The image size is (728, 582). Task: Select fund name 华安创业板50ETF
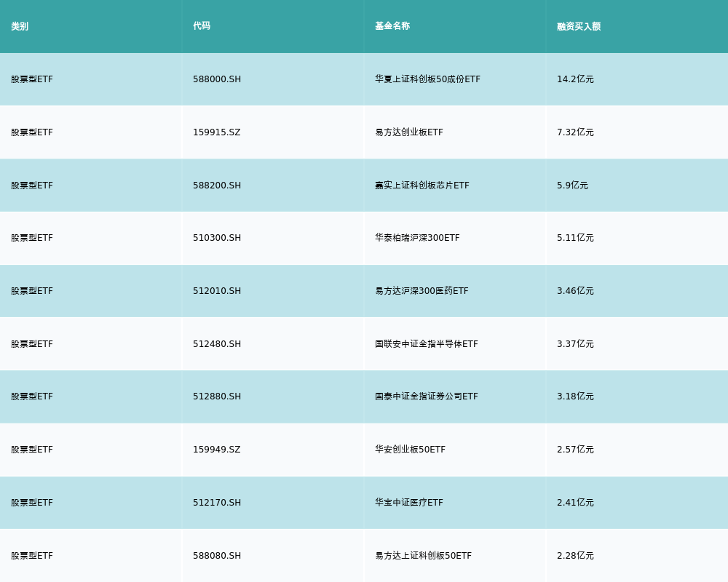(410, 450)
